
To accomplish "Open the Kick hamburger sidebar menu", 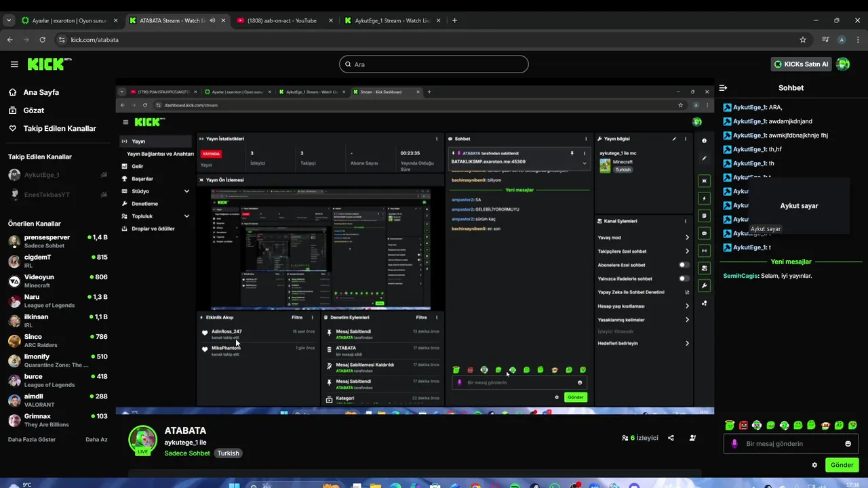I will click(14, 64).
